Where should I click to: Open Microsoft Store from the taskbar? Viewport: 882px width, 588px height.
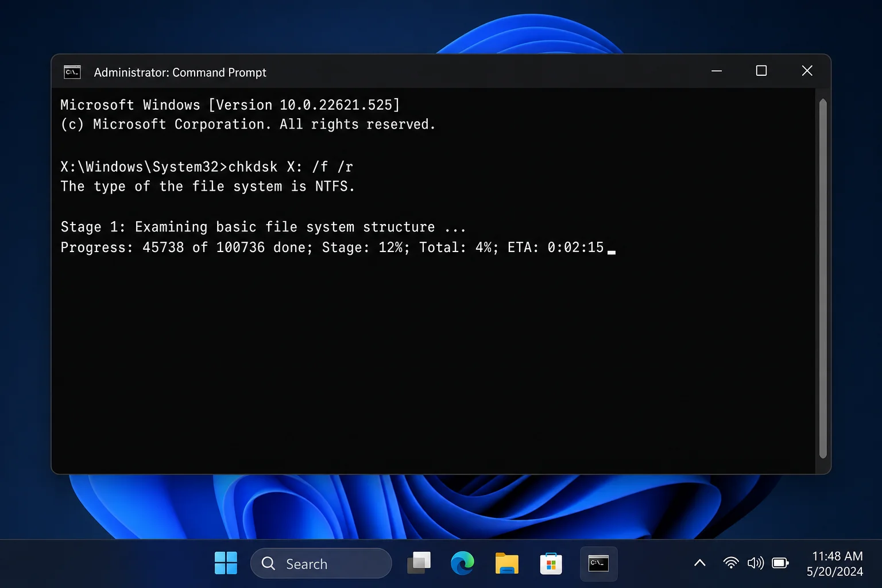(551, 563)
